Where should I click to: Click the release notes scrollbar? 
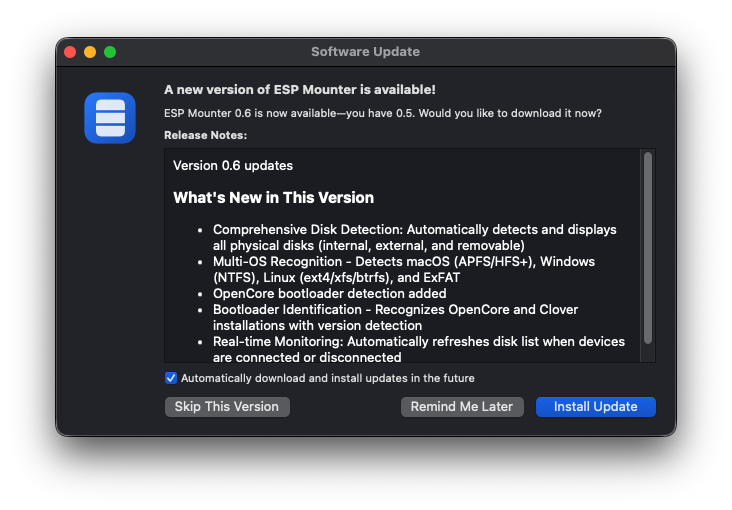click(x=648, y=248)
